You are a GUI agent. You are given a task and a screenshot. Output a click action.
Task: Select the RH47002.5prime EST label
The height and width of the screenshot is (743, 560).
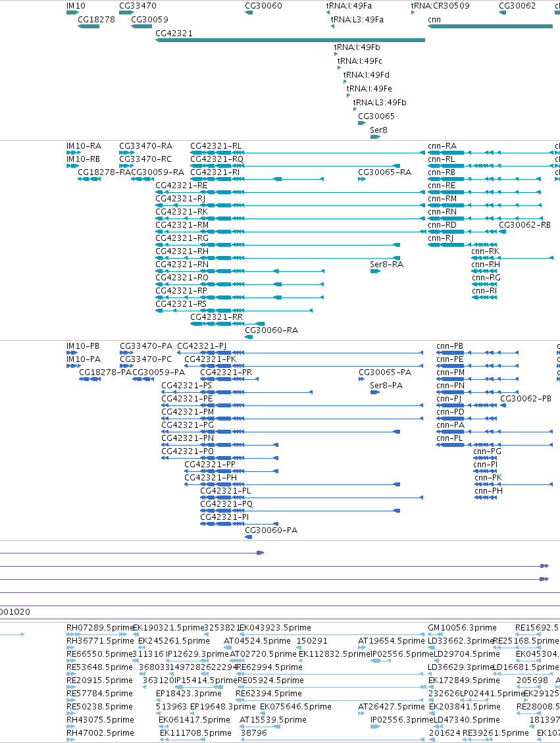pos(100,733)
